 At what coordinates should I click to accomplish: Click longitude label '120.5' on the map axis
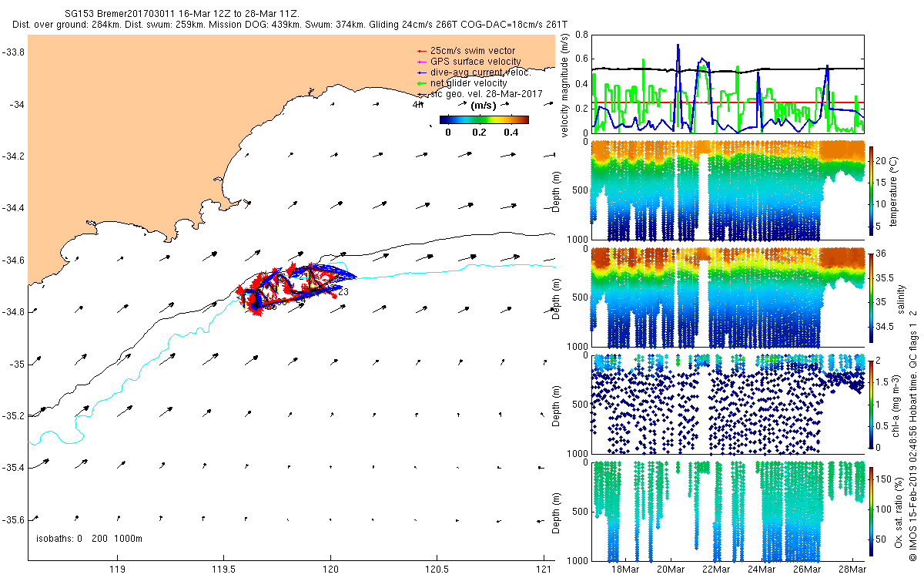click(x=437, y=570)
